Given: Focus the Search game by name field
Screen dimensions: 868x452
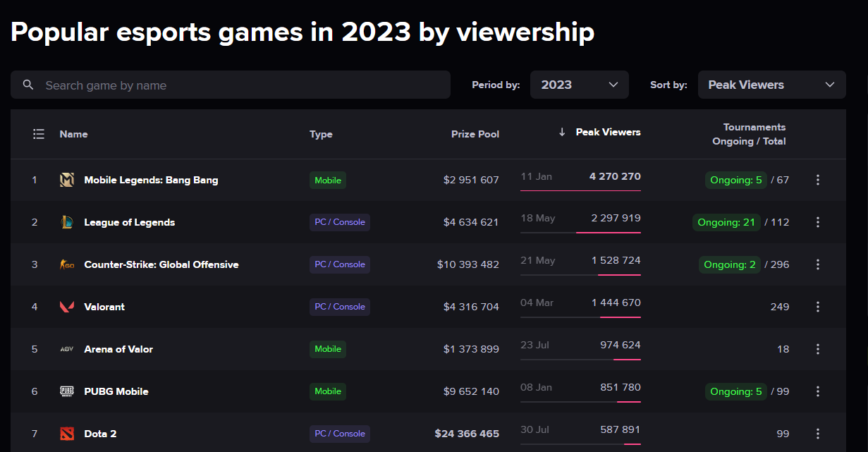Looking at the screenshot, I should pos(240,85).
